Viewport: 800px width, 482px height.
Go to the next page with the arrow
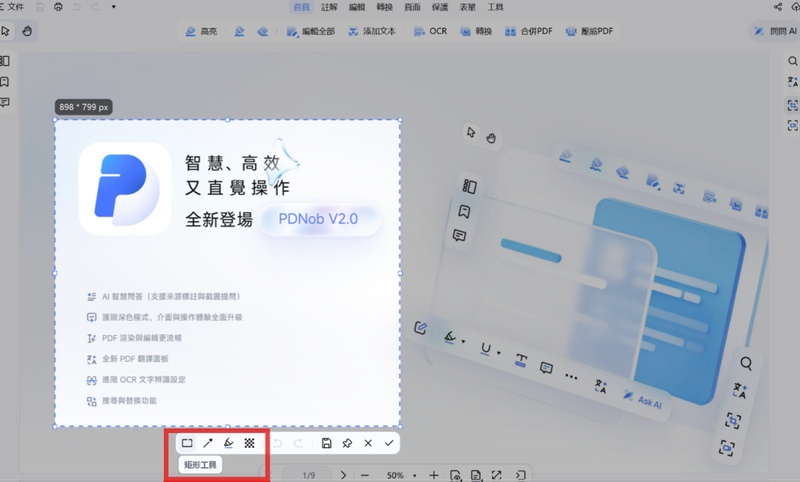pyautogui.click(x=343, y=475)
